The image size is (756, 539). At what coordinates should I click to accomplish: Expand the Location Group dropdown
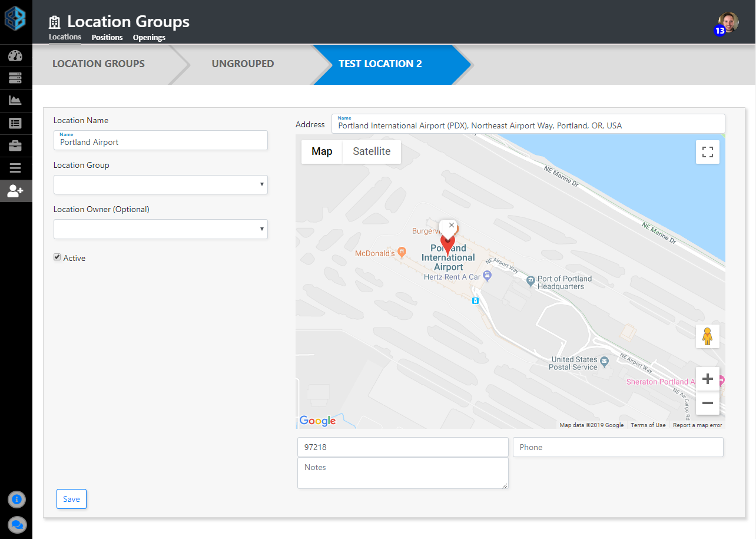[x=160, y=184]
